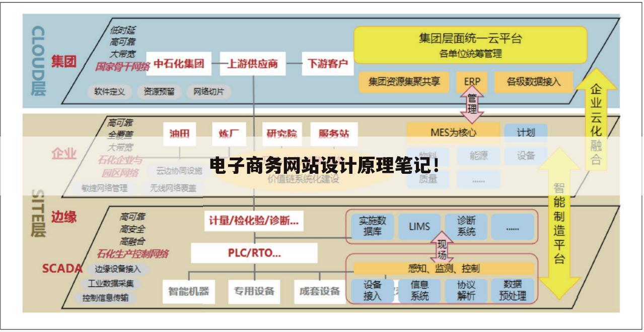The height and width of the screenshot is (332, 644).
Task: Select the red 国家骨干网络 text
Action: (123, 66)
